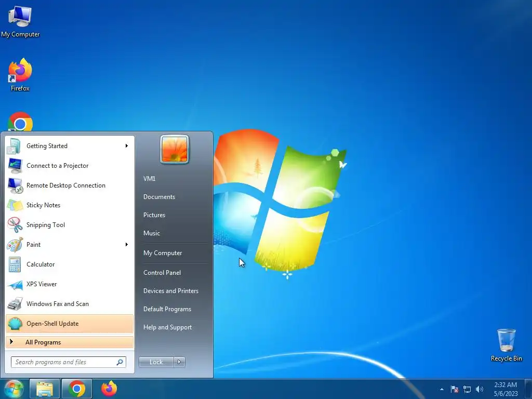Open Help and Support
This screenshot has height=399, width=532.
(168, 327)
